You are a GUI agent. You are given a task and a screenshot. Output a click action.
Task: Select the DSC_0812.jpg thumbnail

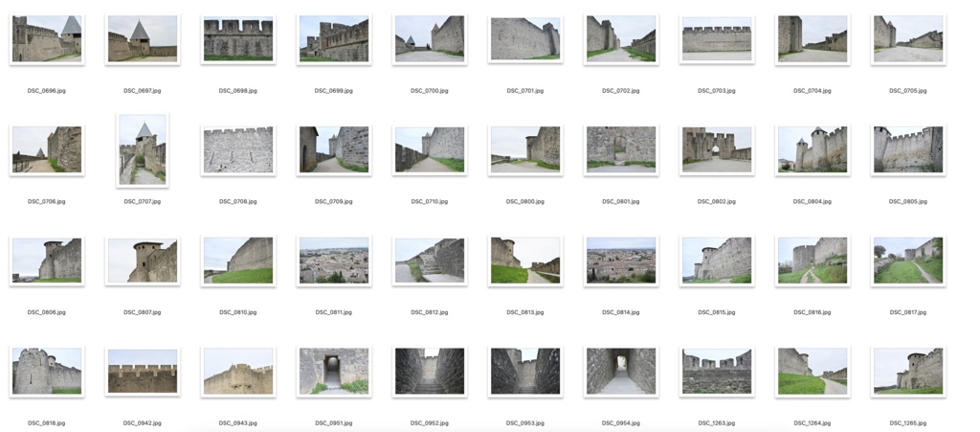(430, 261)
